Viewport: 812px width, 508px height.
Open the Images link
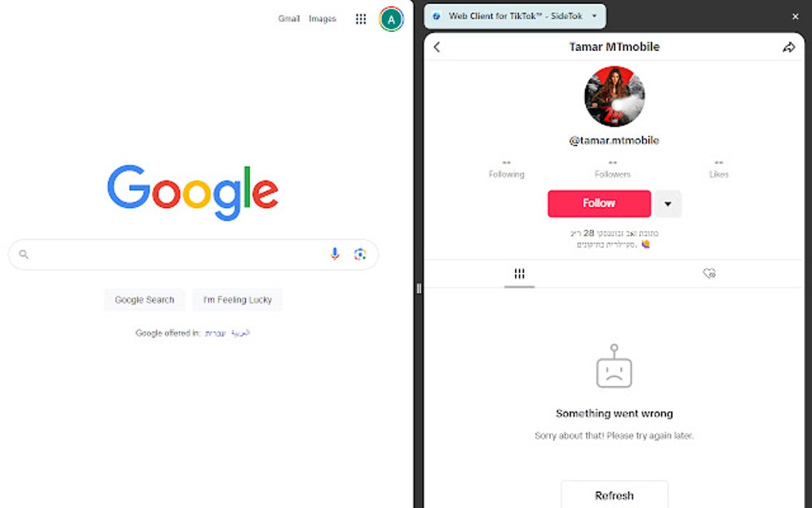tap(322, 18)
